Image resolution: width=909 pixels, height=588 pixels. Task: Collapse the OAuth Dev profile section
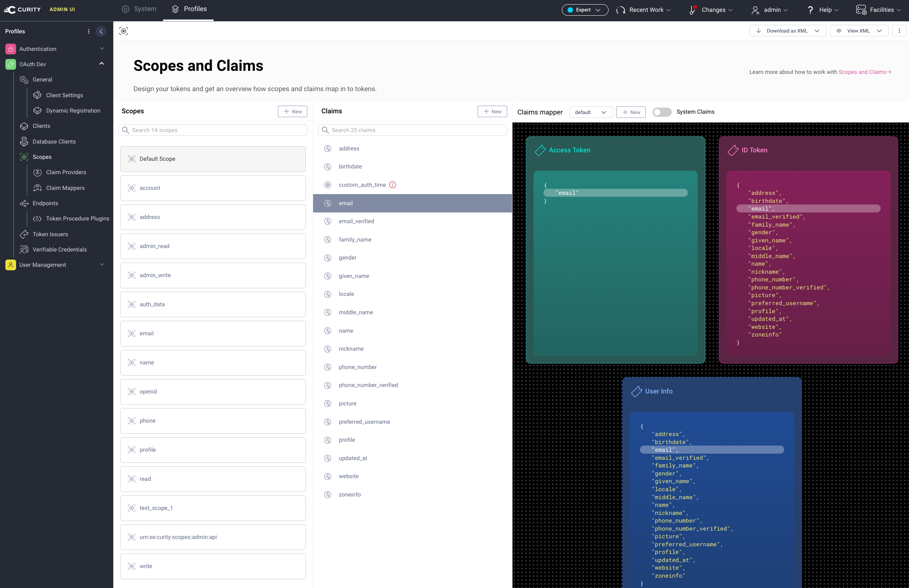click(101, 64)
